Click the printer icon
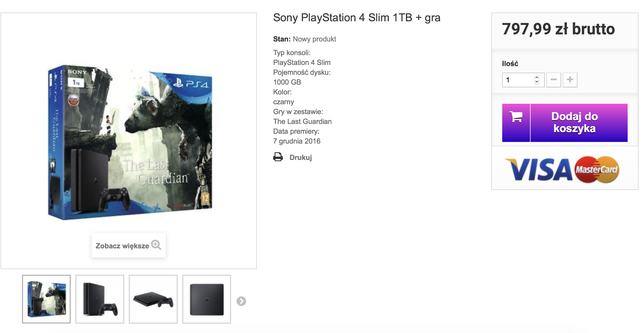Screen dimensions: 644x333 [278, 157]
